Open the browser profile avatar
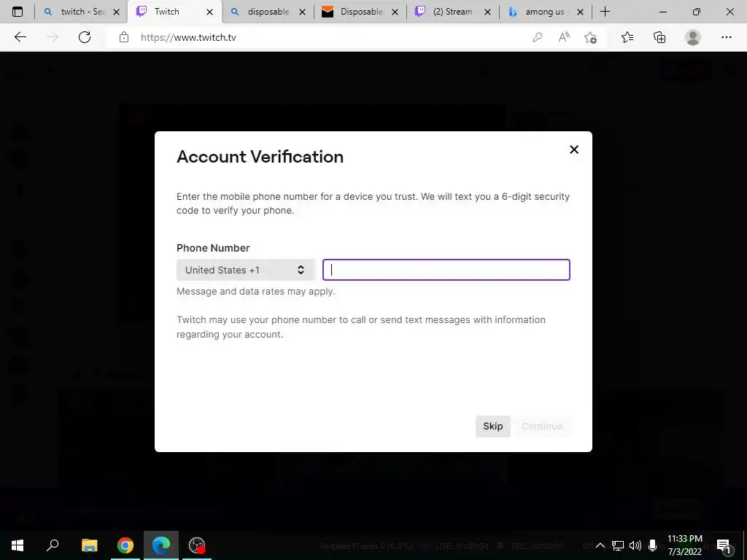This screenshot has width=747, height=560. click(x=693, y=37)
